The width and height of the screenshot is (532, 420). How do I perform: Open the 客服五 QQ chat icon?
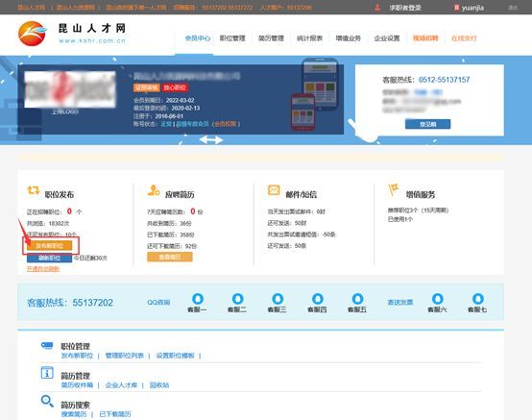coord(357,299)
